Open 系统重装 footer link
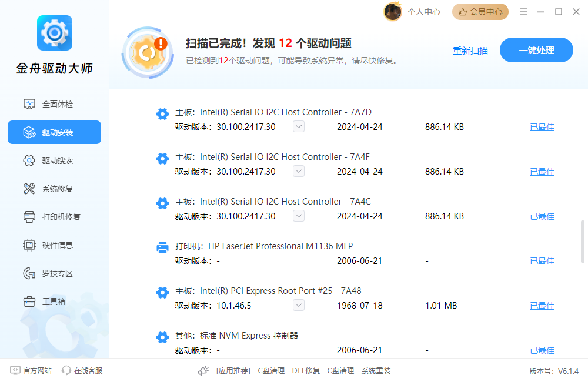 [376, 370]
